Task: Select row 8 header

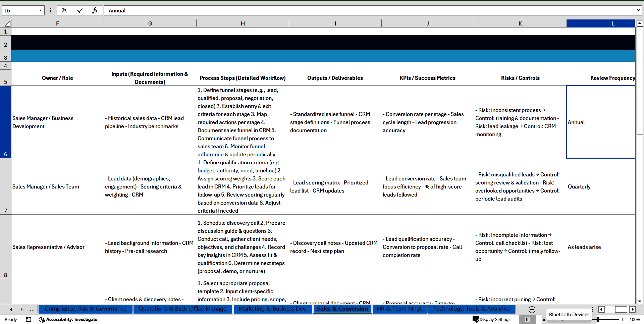Action: (x=5, y=247)
